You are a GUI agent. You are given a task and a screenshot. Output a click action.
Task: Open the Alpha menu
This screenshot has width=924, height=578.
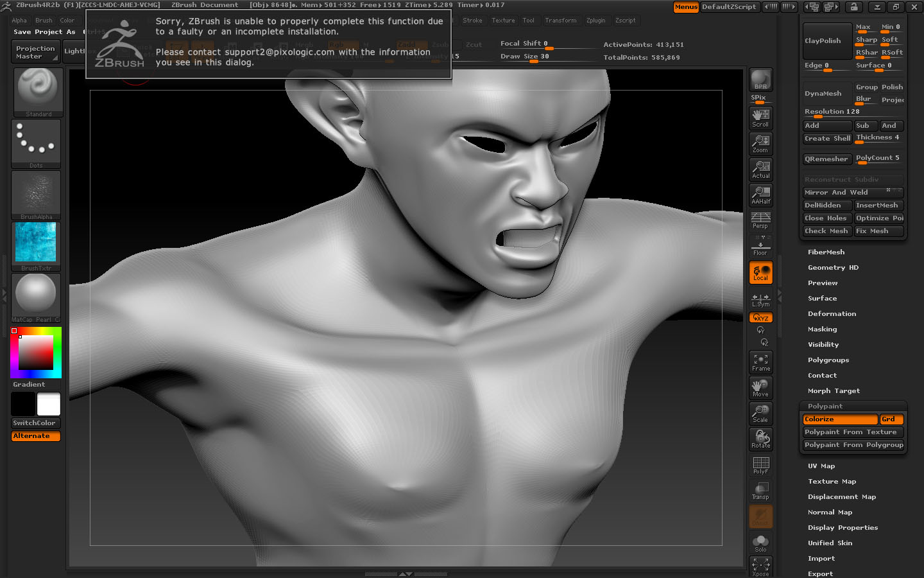coord(19,21)
